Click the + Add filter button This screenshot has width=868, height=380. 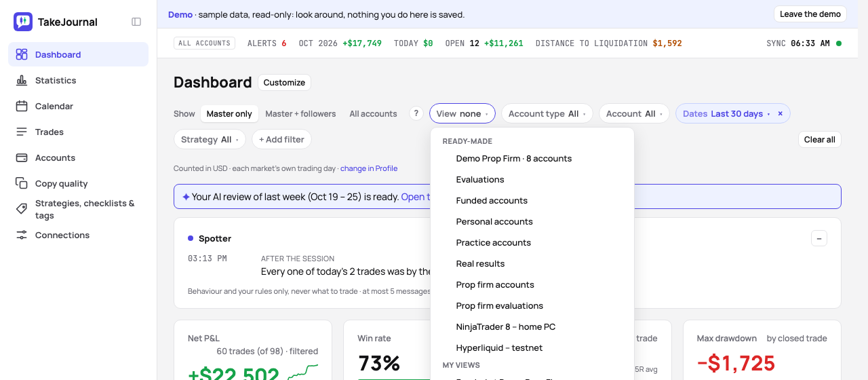click(x=281, y=139)
